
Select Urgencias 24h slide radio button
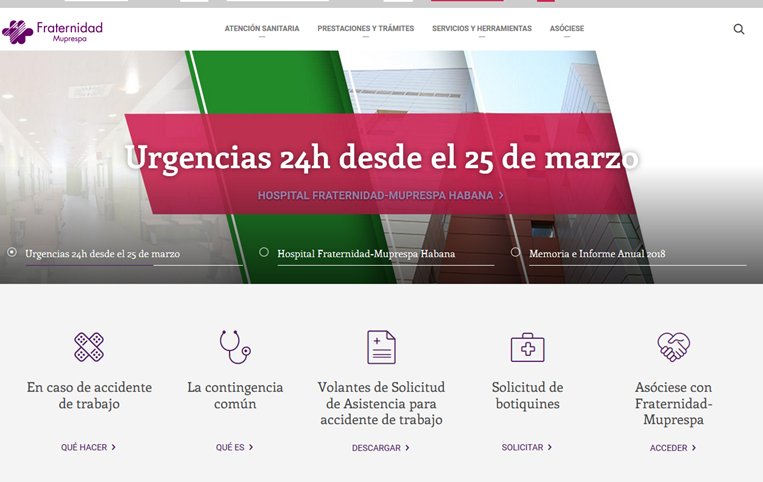(12, 252)
